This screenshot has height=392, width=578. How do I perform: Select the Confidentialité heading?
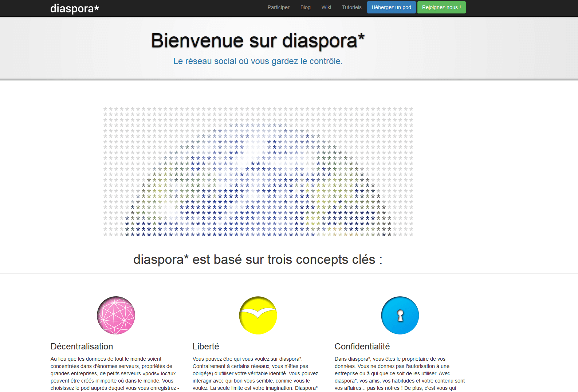tap(362, 347)
